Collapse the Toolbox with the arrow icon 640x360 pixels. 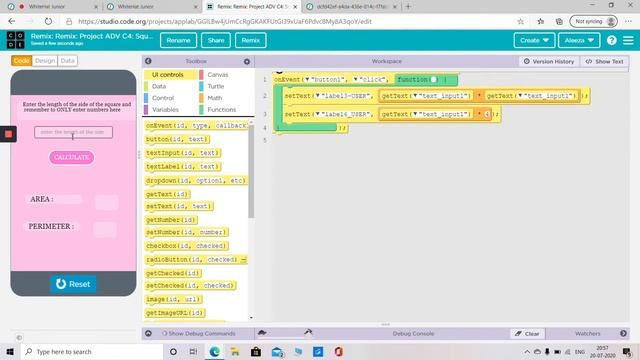pos(148,61)
